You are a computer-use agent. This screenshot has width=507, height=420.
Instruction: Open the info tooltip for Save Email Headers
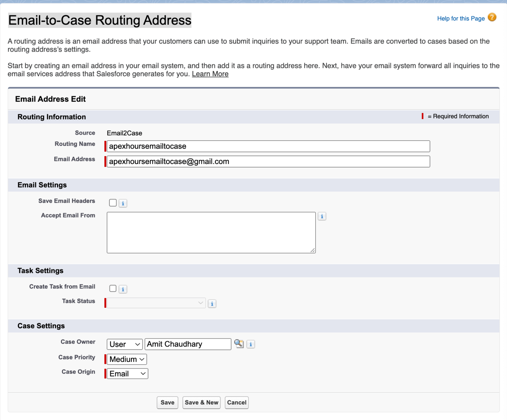click(122, 203)
